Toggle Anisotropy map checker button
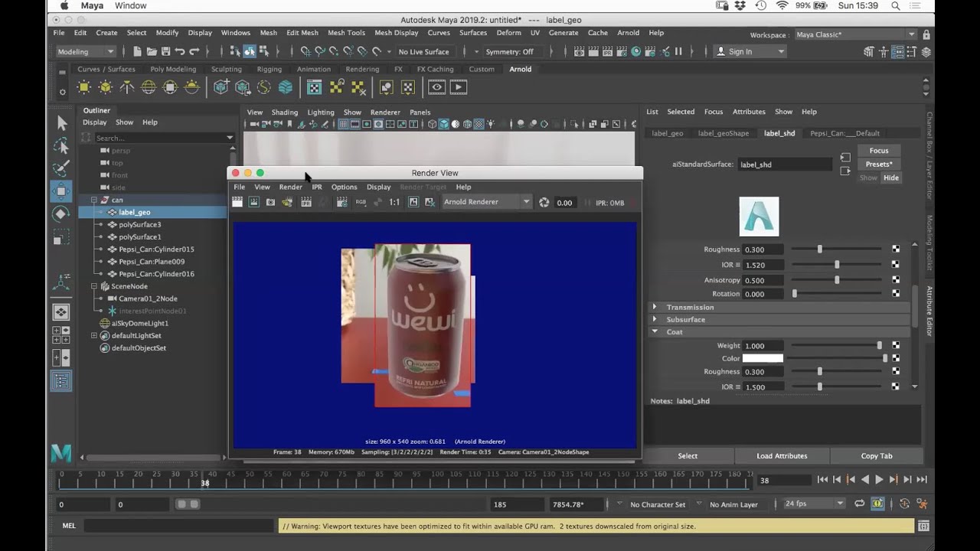 896,280
